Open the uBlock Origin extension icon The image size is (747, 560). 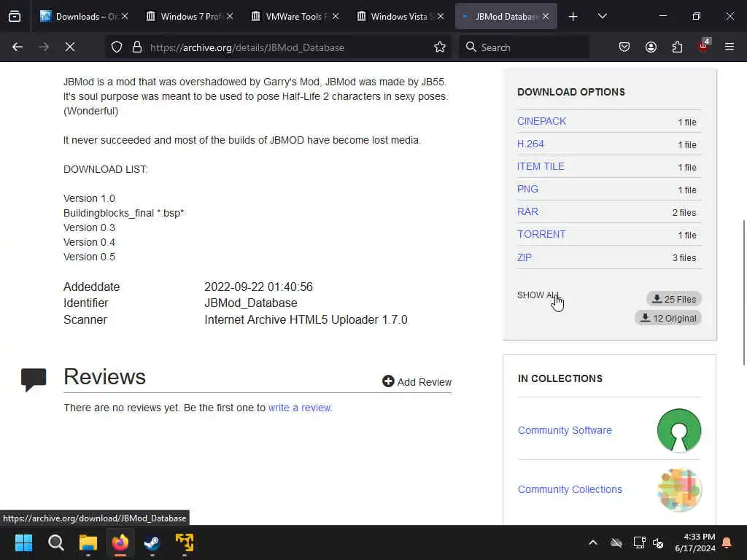[704, 46]
